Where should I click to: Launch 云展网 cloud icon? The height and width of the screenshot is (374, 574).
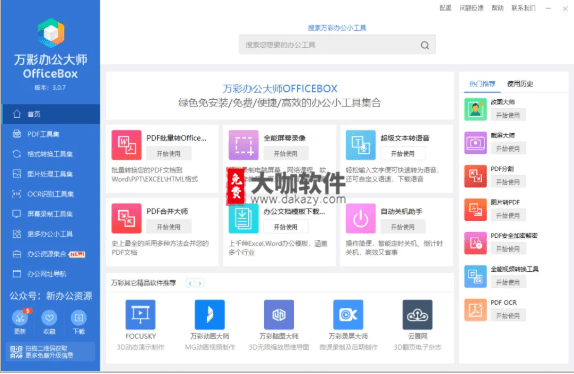[x=417, y=314]
